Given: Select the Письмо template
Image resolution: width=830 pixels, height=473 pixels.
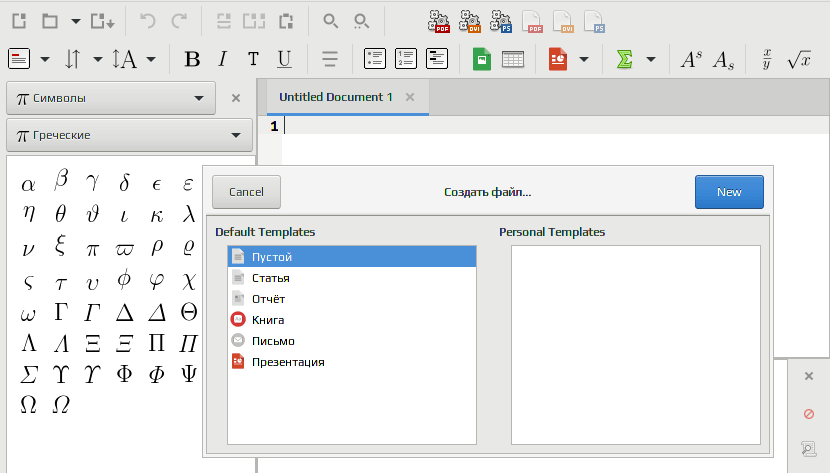Looking at the screenshot, I should click(352, 341).
